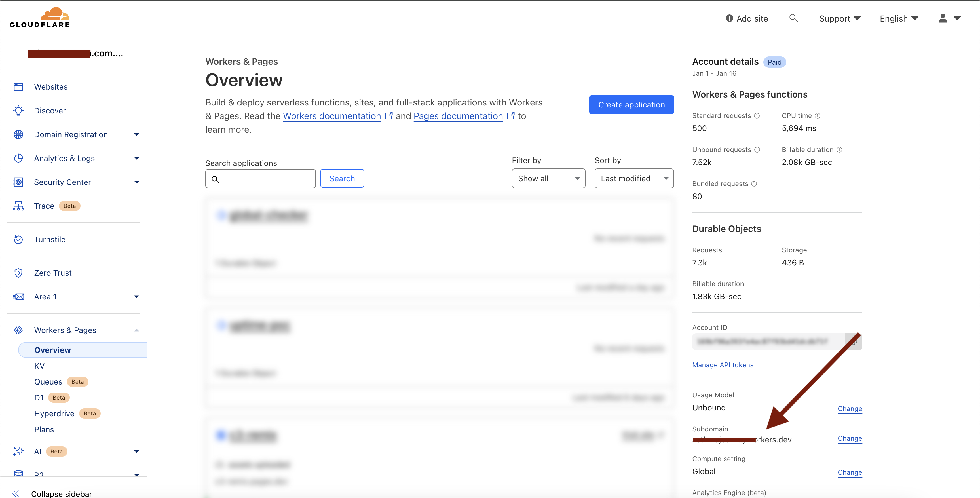Open D1 in sidebar
This screenshot has width=980, height=498.
tap(39, 398)
